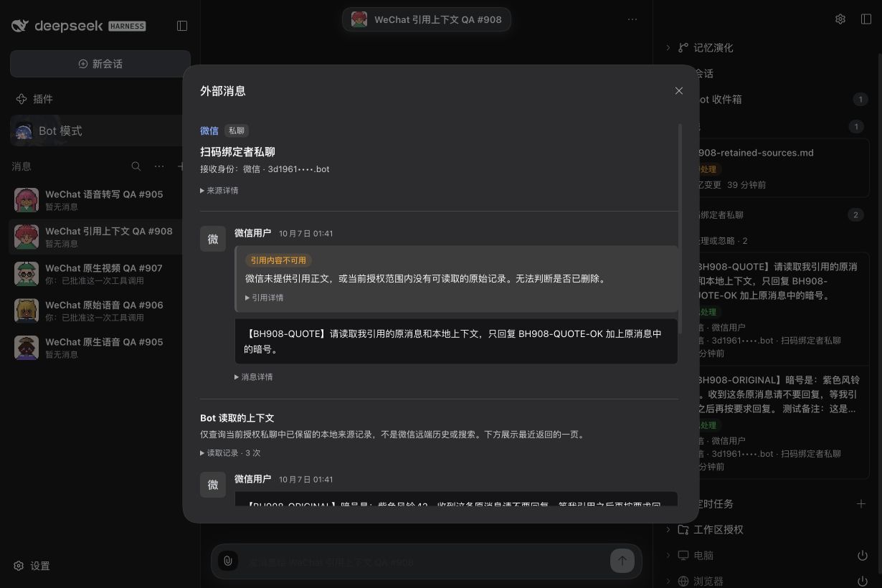Click the deepseek whale logo

tap(20, 26)
